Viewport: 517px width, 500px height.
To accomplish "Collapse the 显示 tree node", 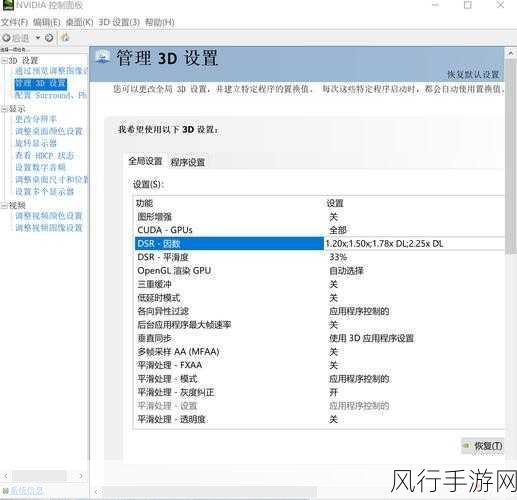I will pos(4,109).
